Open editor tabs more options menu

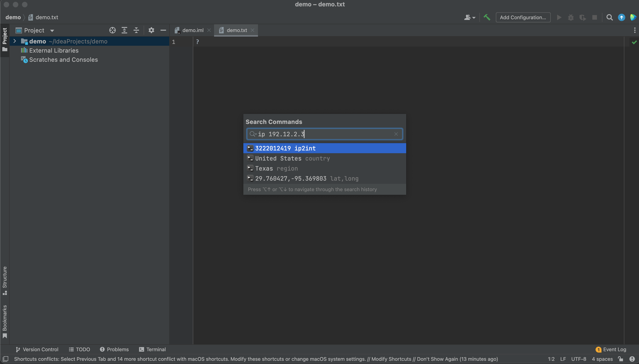(634, 30)
